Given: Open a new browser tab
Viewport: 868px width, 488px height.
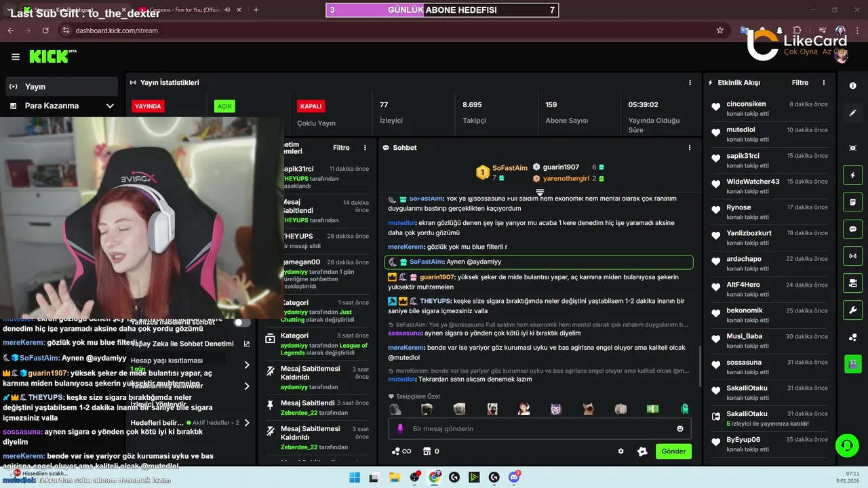Looking at the screenshot, I should pyautogui.click(x=256, y=9).
